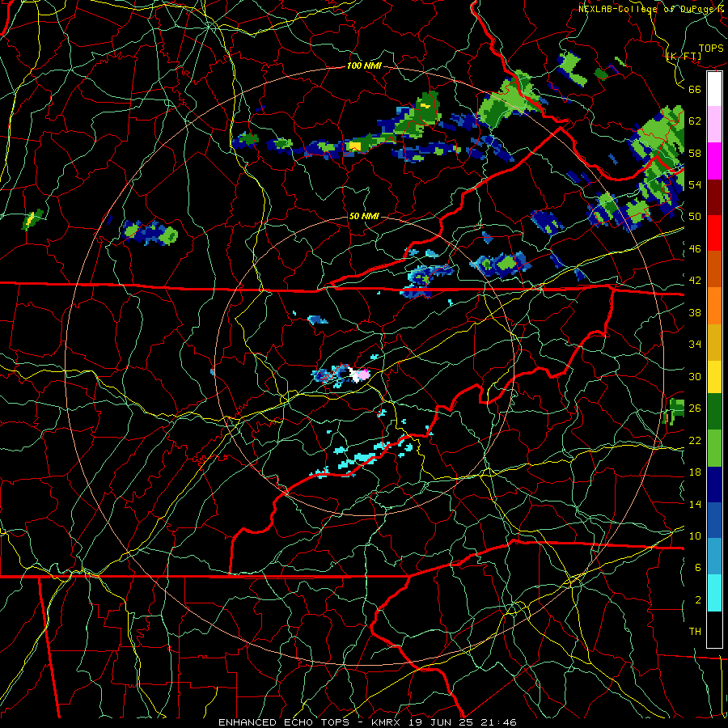Click the orange legend swatch near 38
Screen dimensions: 728x728
pyautogui.click(x=714, y=306)
